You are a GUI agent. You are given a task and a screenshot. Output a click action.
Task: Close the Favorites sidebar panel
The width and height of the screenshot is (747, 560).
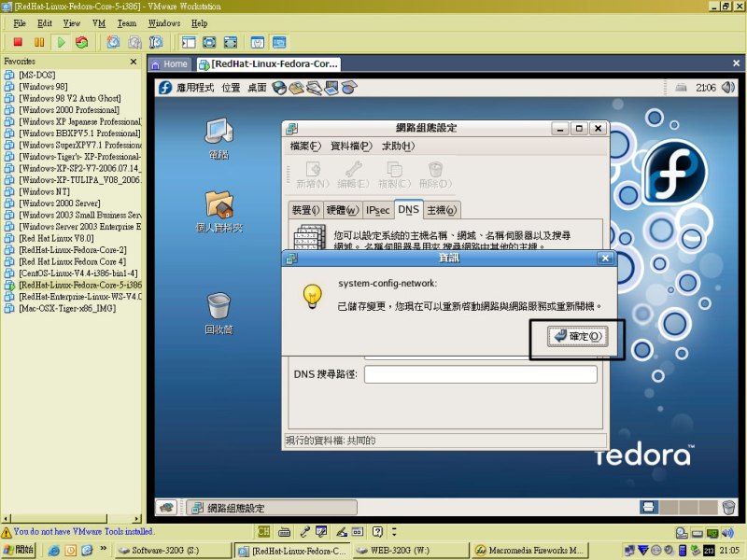pyautogui.click(x=134, y=62)
